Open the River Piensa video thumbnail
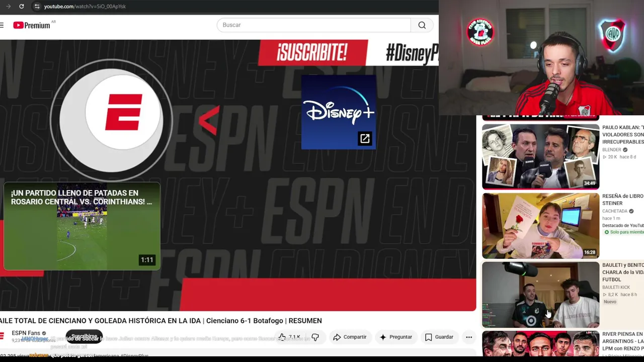 (541, 344)
